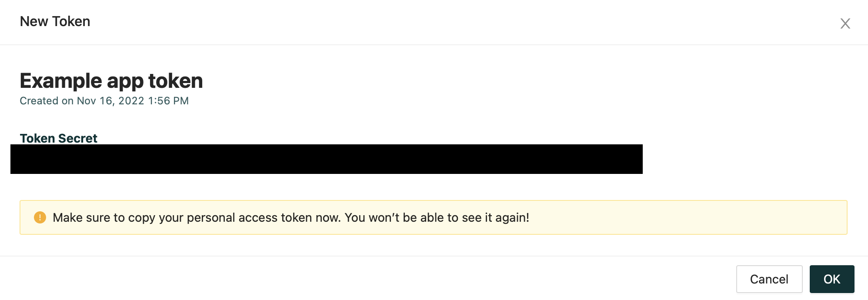Click the New Token dialog title

(x=55, y=21)
